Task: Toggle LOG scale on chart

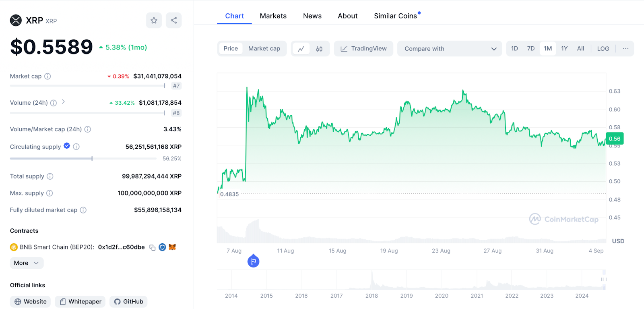Action: pos(603,48)
